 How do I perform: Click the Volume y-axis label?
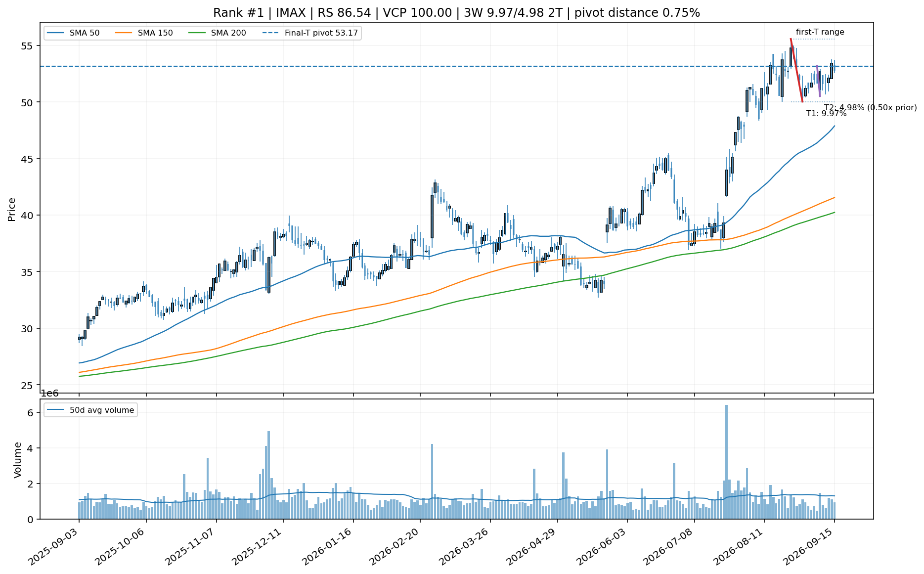click(x=18, y=460)
